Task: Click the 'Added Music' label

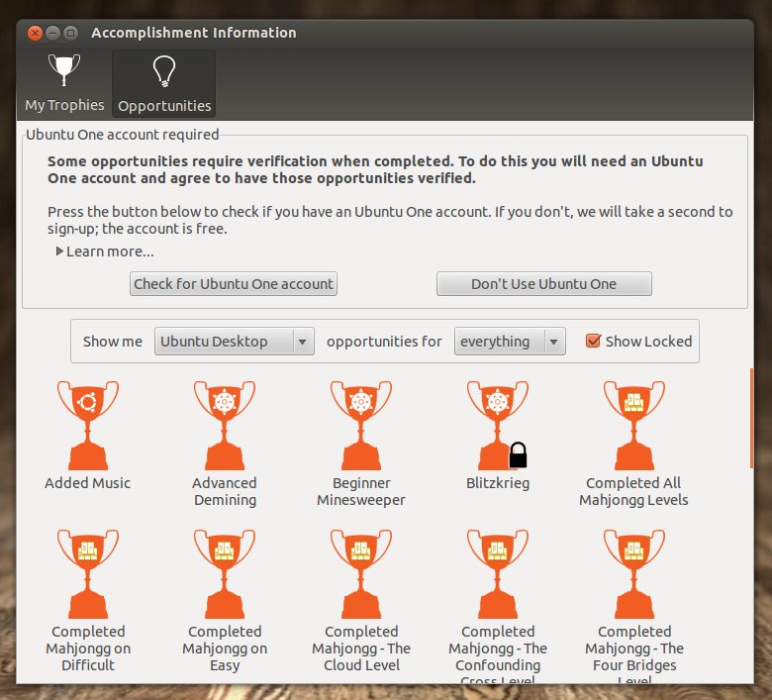Action: tap(88, 483)
